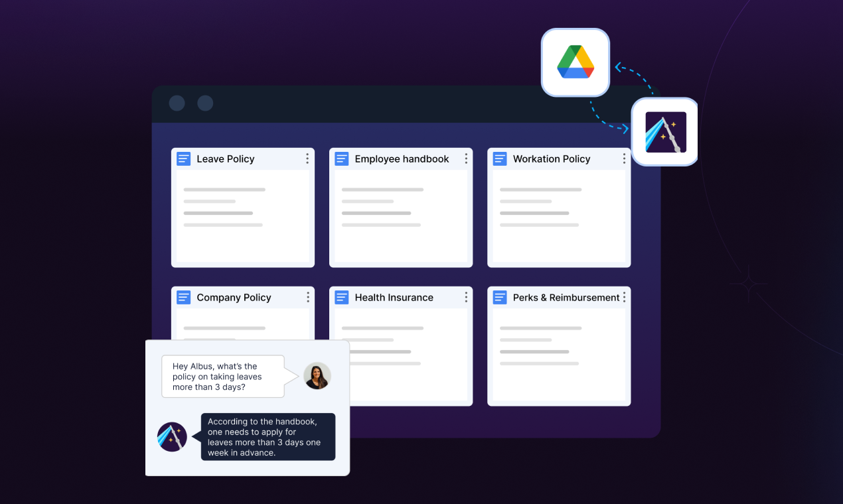Open the Employee handbook three-dot menu
This screenshot has height=504, width=843.
[466, 158]
